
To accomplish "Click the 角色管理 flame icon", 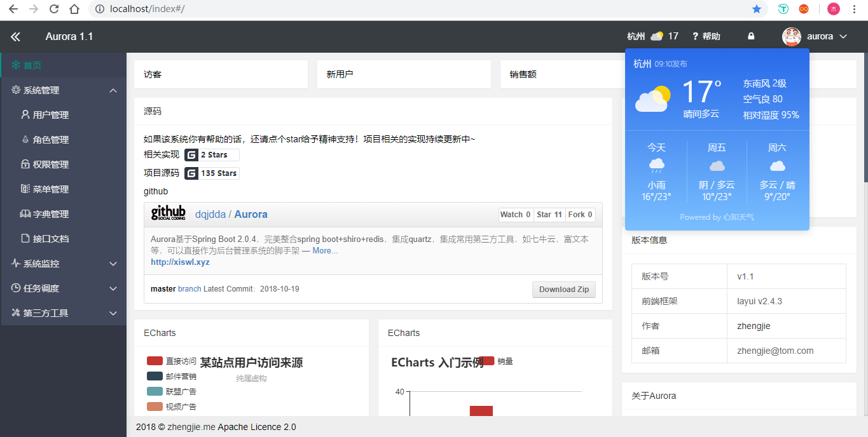I will click(25, 140).
